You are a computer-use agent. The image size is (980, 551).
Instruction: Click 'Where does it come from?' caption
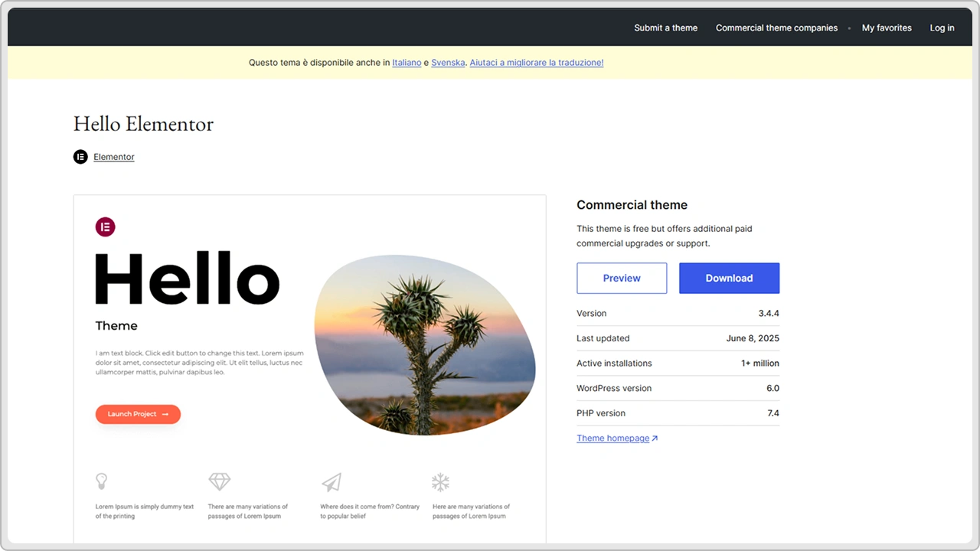pyautogui.click(x=370, y=511)
